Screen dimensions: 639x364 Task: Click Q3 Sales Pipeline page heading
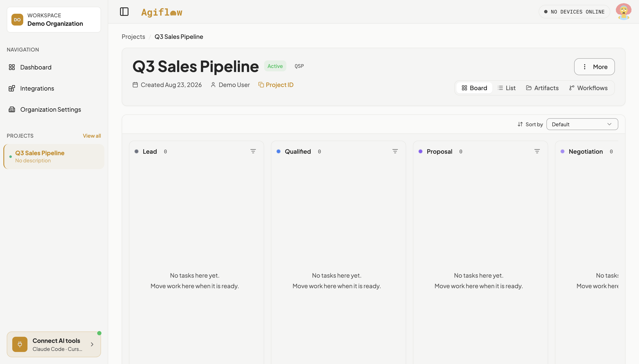click(196, 67)
